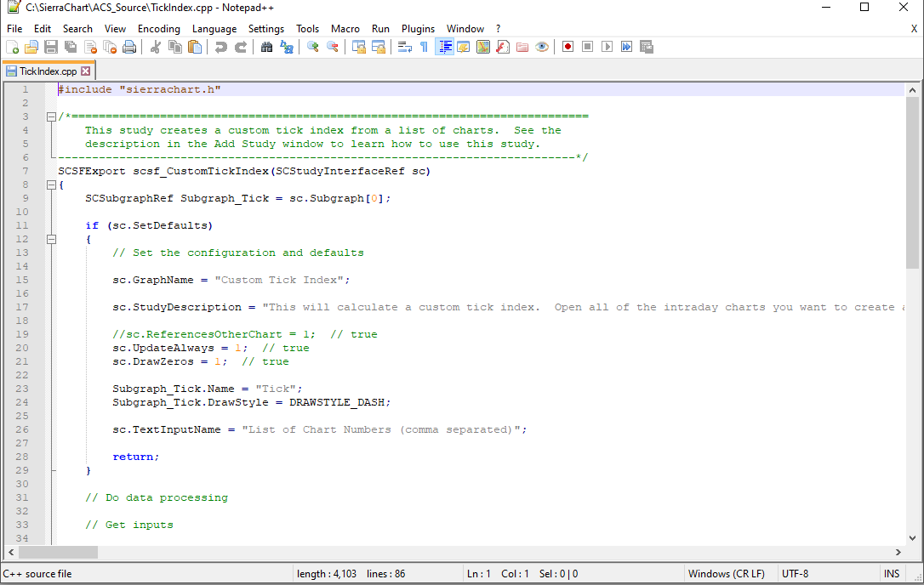The height and width of the screenshot is (585, 924).
Task: Click the Cut scissors icon
Action: click(x=156, y=47)
